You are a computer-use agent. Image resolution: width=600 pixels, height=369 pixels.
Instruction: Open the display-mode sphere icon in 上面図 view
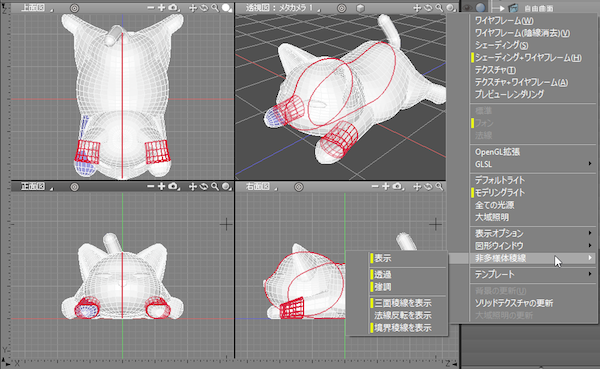click(x=227, y=8)
